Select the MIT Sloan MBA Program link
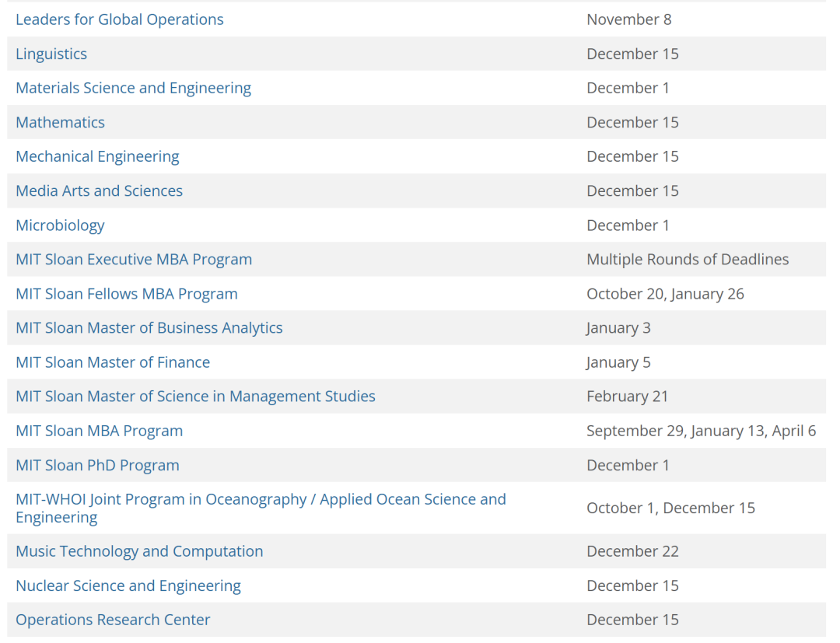The image size is (840, 643). (99, 431)
